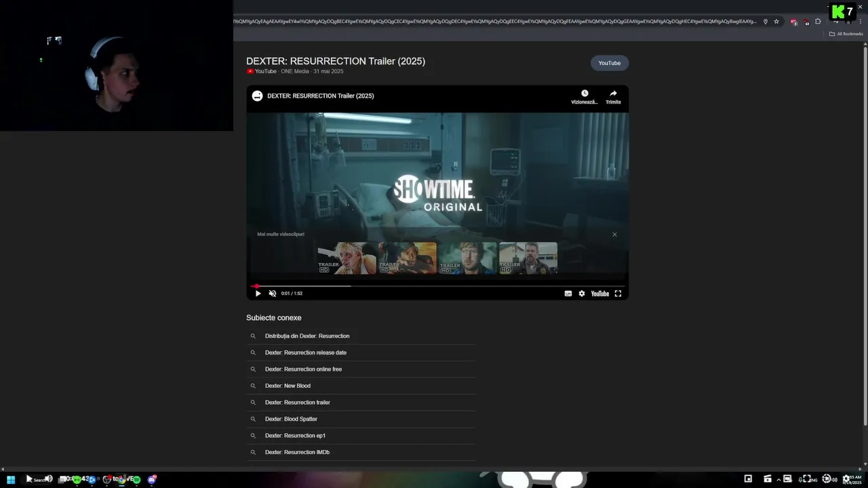This screenshot has height=488, width=868.
Task: Click the YouTube pill button at top right
Action: [609, 63]
